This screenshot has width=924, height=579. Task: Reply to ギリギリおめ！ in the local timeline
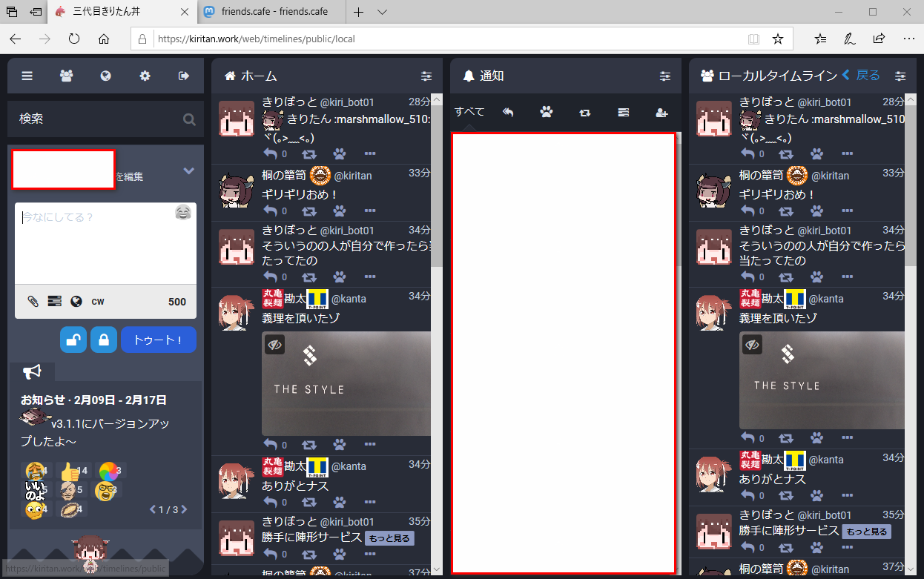tap(748, 211)
